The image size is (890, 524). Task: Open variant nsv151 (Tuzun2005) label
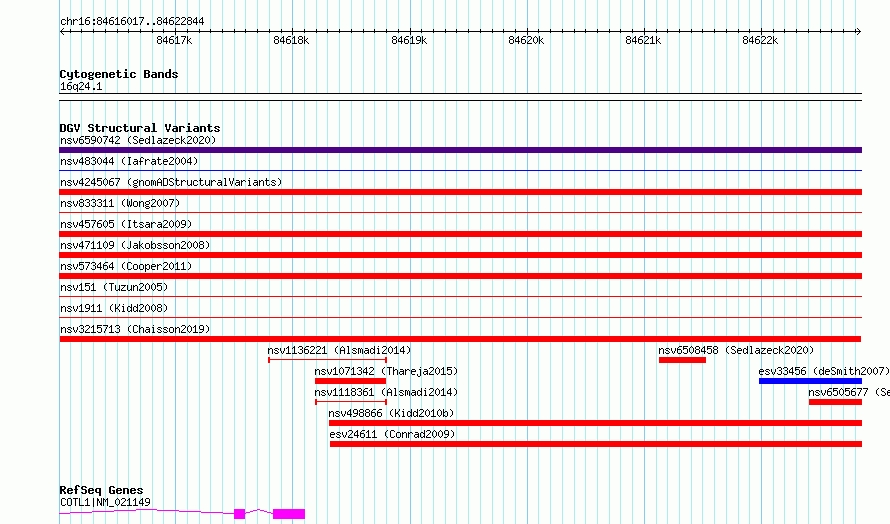coord(114,287)
